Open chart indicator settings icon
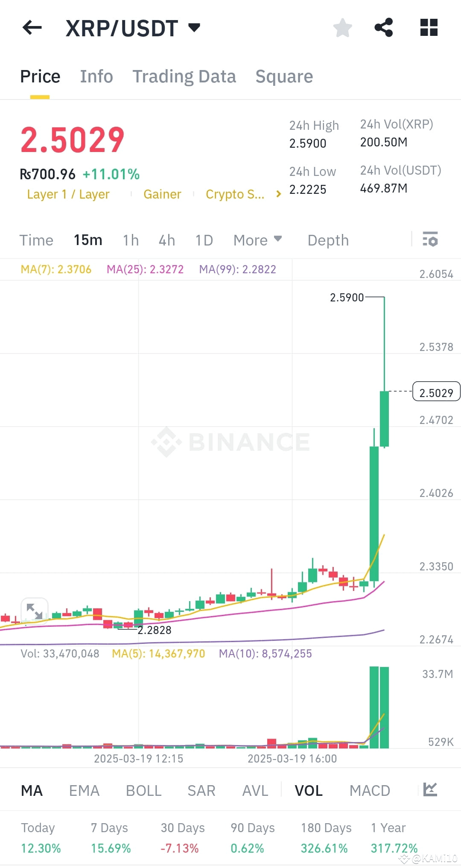The width and height of the screenshot is (461, 868). pyautogui.click(x=430, y=240)
